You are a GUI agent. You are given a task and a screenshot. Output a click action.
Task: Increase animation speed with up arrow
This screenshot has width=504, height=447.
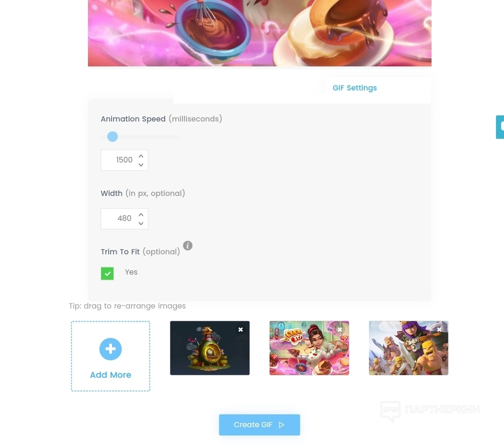pos(141,156)
